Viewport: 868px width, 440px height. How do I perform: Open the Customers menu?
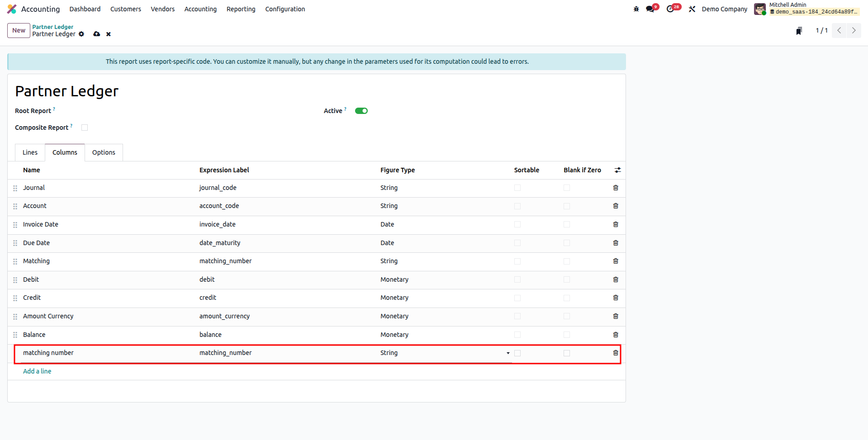coord(126,9)
